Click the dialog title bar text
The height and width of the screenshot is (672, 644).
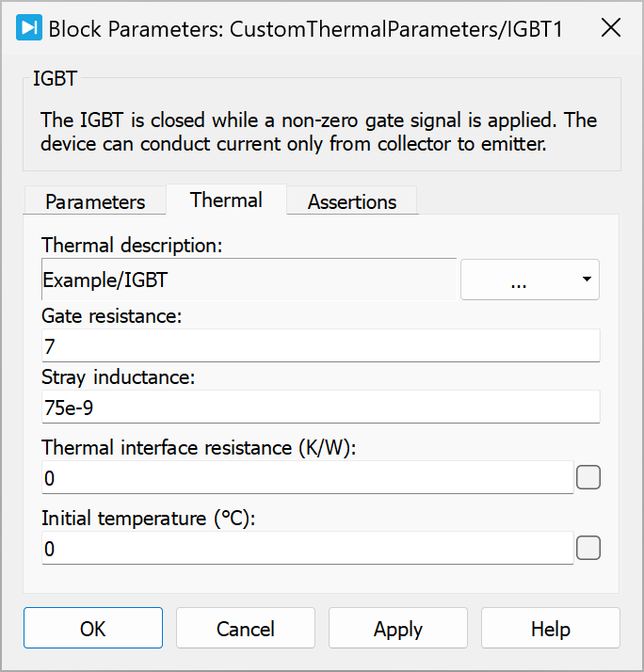coord(305,28)
